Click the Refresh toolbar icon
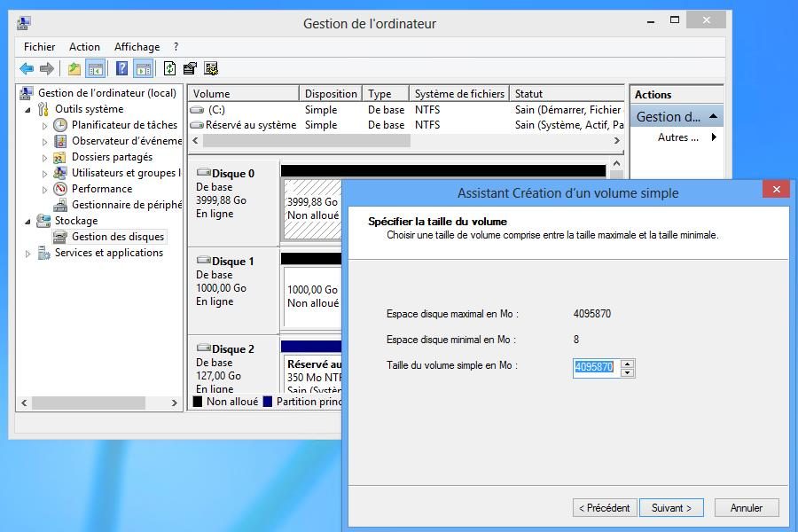 pos(169,69)
